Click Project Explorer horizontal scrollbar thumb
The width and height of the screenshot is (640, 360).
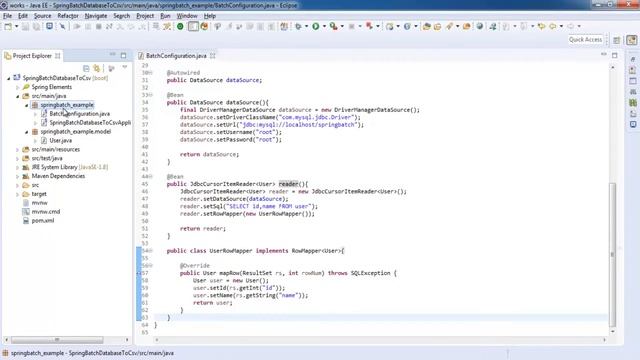57,340
